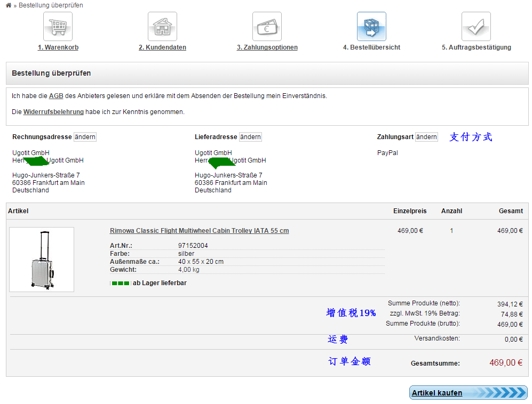Screen dimensions: 532x404
Task: Click the shopping cart step icon
Action: tap(58, 27)
